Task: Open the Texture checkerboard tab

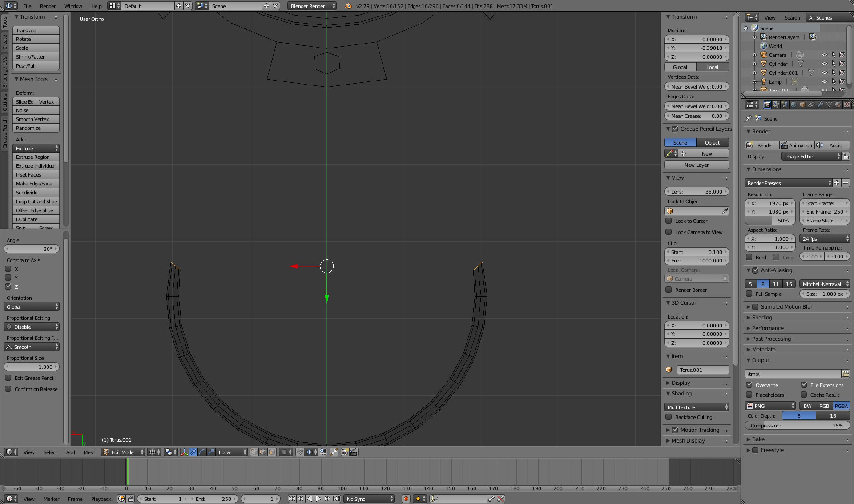Action: click(x=847, y=105)
